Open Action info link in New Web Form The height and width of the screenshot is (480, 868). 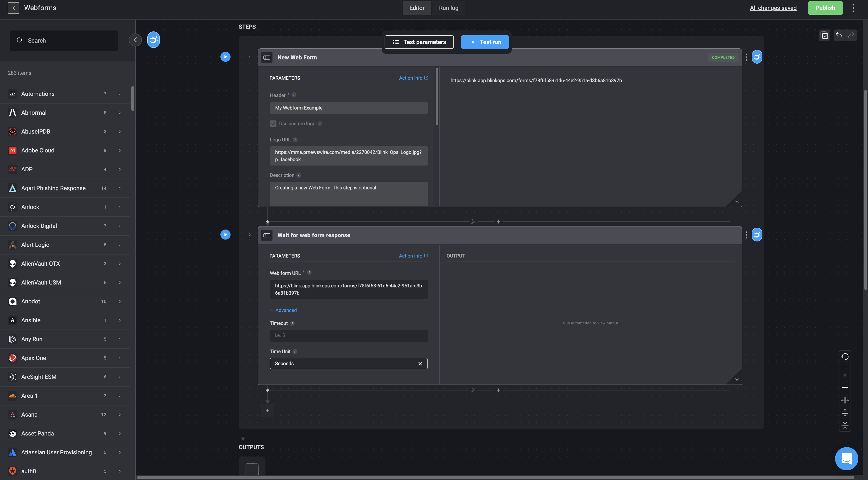coord(413,78)
